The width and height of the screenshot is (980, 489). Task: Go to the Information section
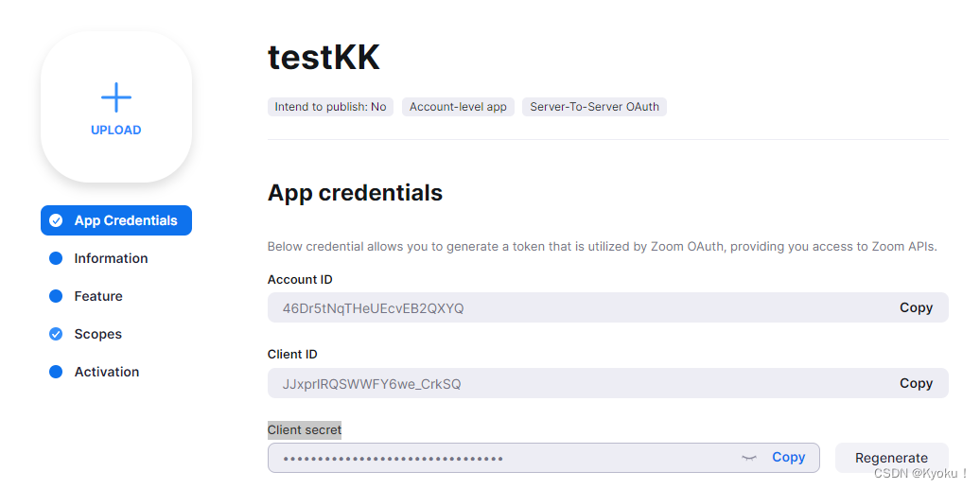pos(111,258)
